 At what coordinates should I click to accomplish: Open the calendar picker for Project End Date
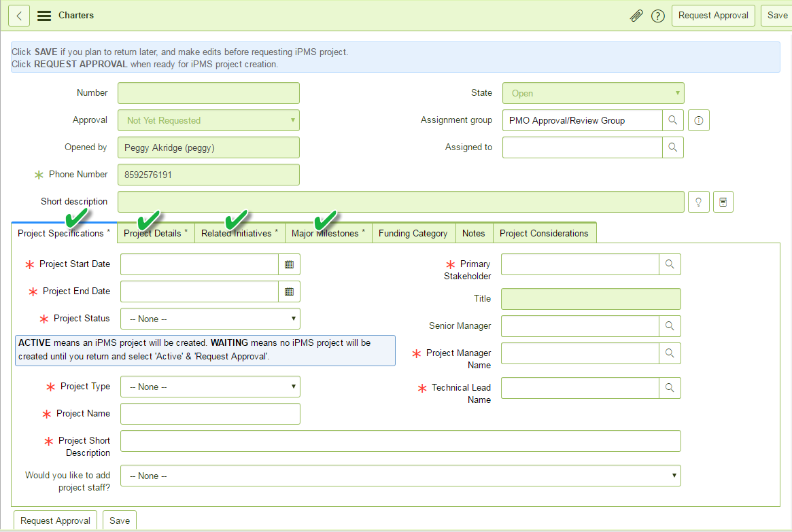[289, 291]
